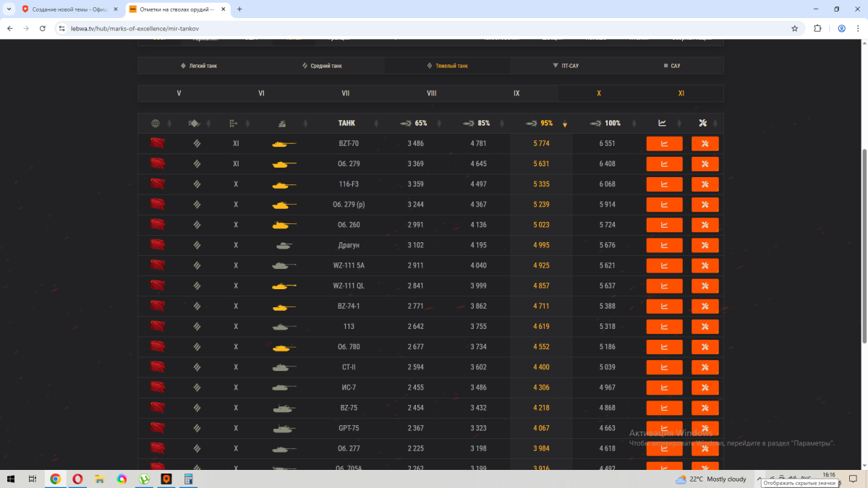Select the САУ class filter
Screen dimensions: 868x488
(x=672, y=66)
